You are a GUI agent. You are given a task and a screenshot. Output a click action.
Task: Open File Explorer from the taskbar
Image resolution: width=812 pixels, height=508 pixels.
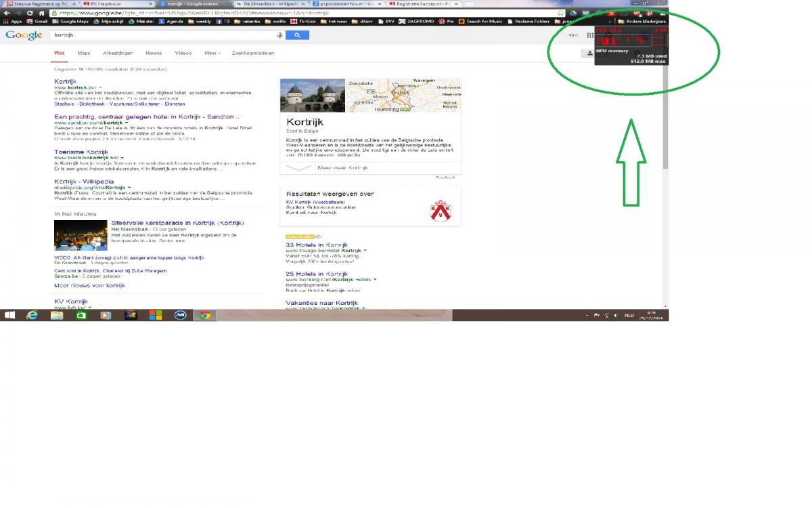click(x=57, y=316)
